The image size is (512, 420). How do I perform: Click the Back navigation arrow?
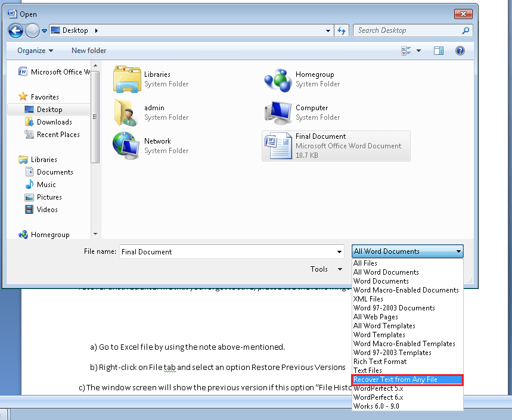click(x=15, y=30)
